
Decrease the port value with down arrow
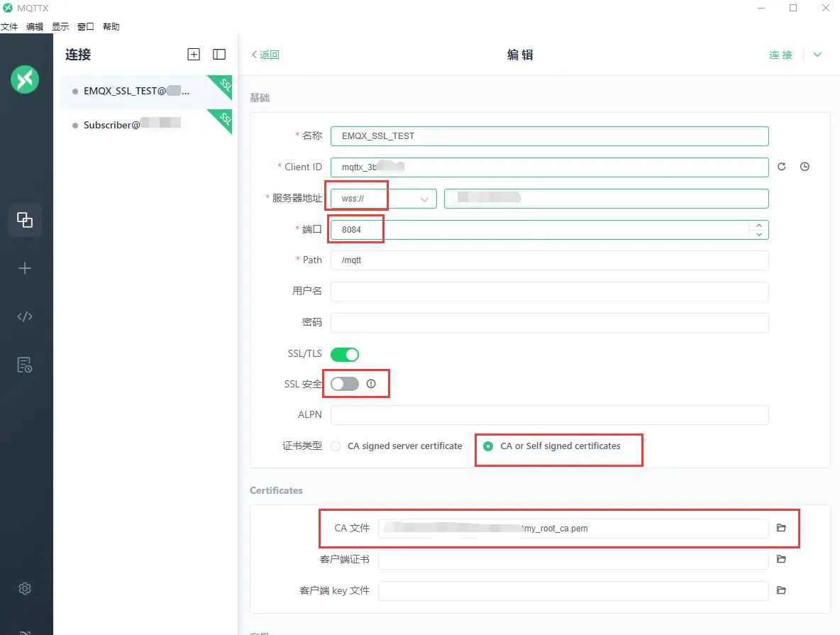point(759,234)
